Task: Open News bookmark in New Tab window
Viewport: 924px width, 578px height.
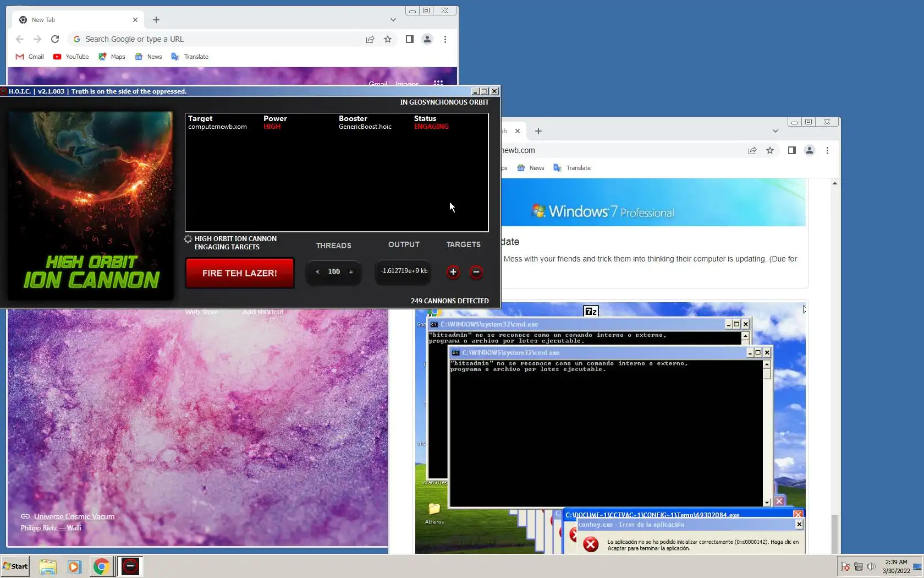Action: tap(148, 57)
